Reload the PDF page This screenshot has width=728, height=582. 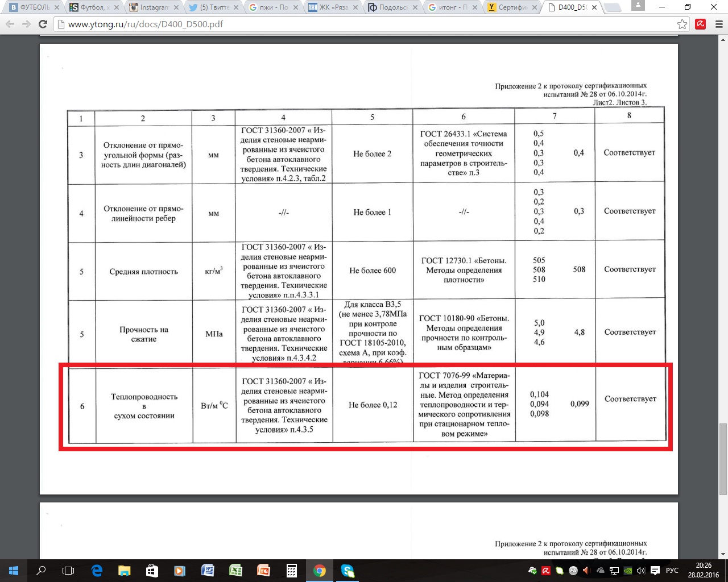click(43, 24)
